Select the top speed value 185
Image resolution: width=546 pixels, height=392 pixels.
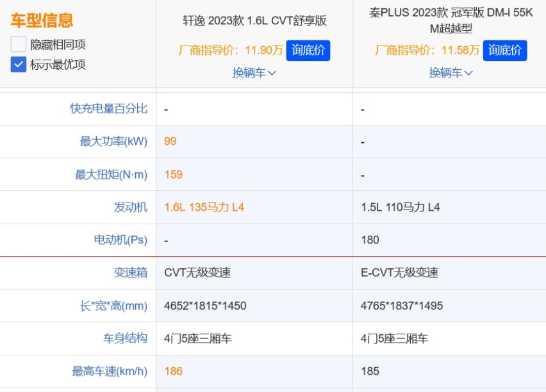click(370, 371)
